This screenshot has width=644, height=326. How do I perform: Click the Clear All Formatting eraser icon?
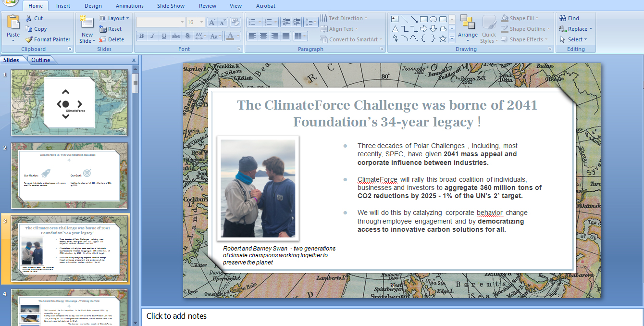235,22
